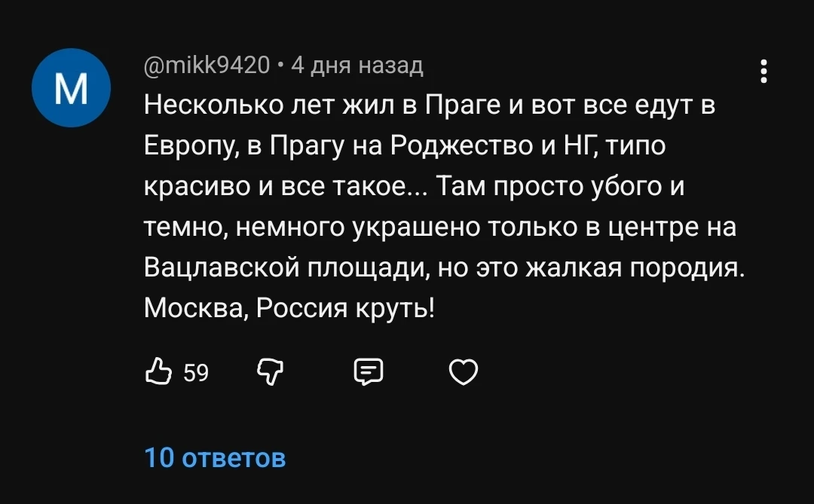Expand the "10 ответов" replies thread
Image resolution: width=814 pixels, height=504 pixels.
click(x=215, y=457)
